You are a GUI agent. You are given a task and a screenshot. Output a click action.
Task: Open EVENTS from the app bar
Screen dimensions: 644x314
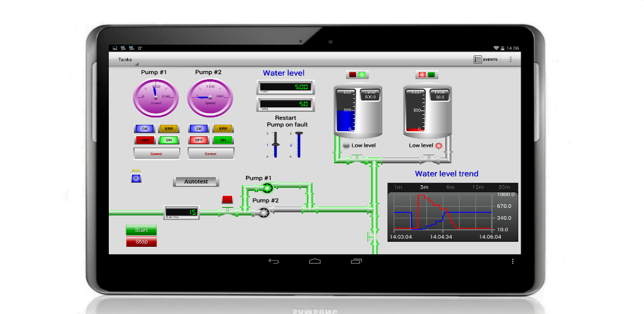click(x=486, y=60)
